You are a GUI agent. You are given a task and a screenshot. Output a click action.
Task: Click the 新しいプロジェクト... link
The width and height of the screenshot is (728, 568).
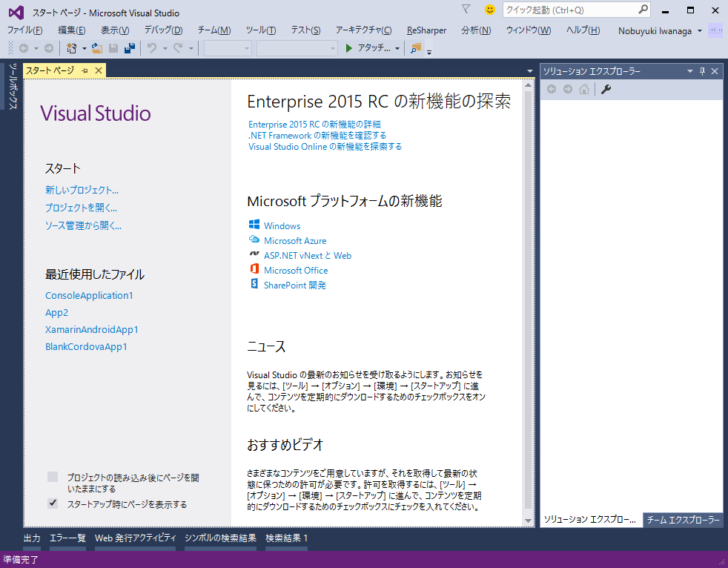tap(82, 190)
